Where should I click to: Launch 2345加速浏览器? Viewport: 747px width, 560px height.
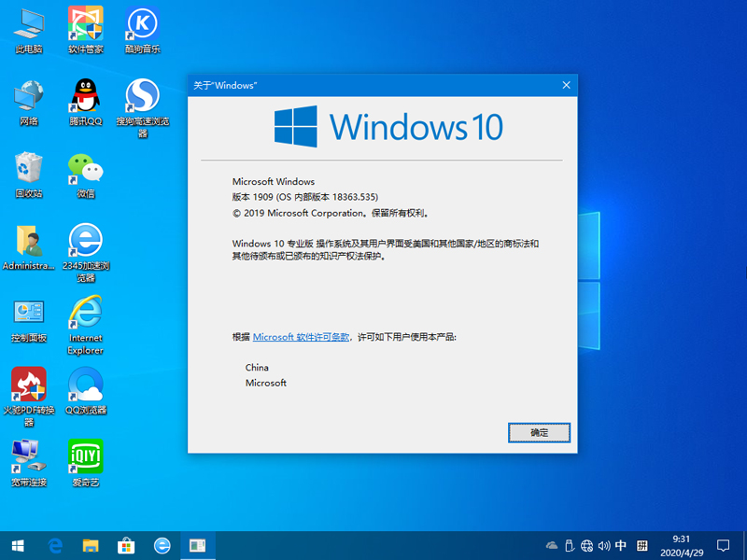coord(85,240)
